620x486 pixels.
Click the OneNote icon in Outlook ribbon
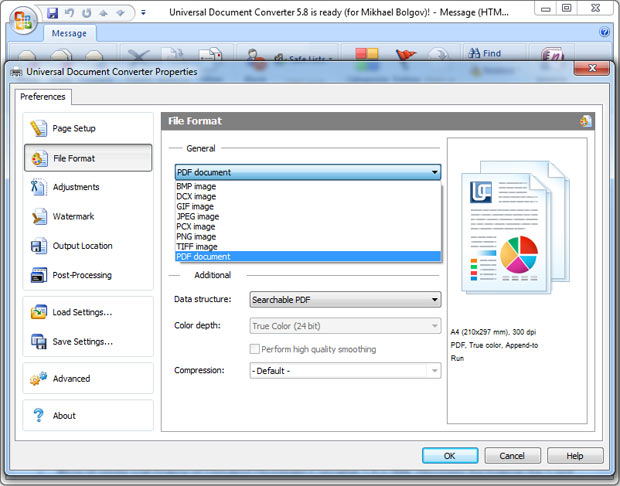pos(552,55)
